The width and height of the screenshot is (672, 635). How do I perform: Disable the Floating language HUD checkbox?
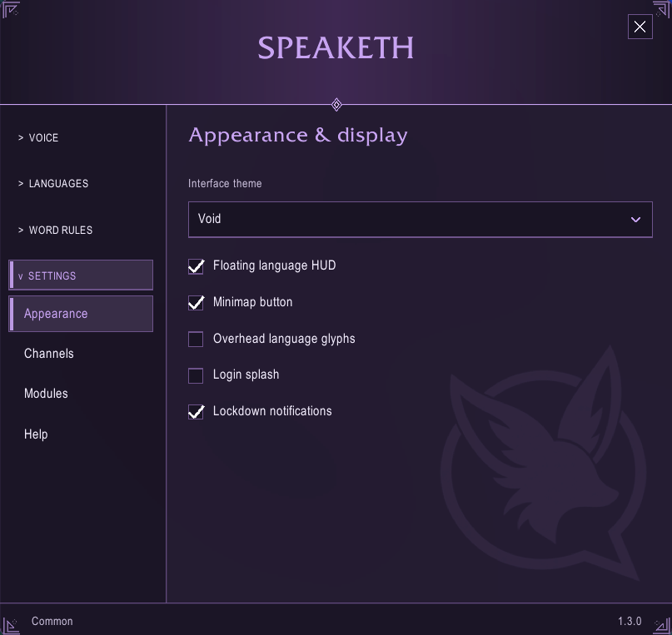pos(196,266)
